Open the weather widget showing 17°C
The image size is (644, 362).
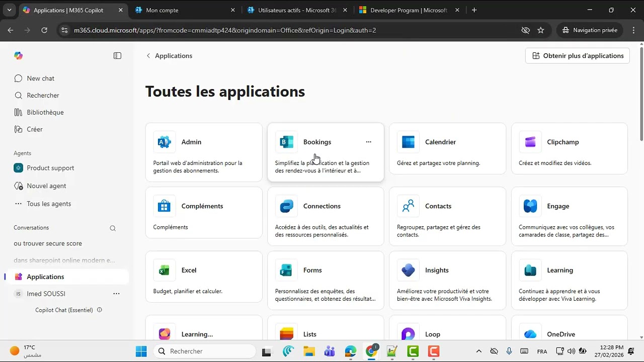click(26, 351)
